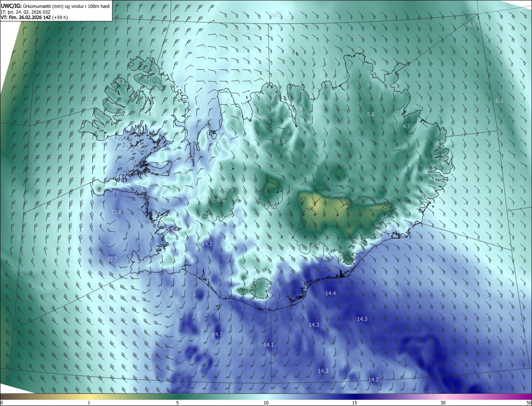
Task: Click the 9.0 value label
Action: 237,31
